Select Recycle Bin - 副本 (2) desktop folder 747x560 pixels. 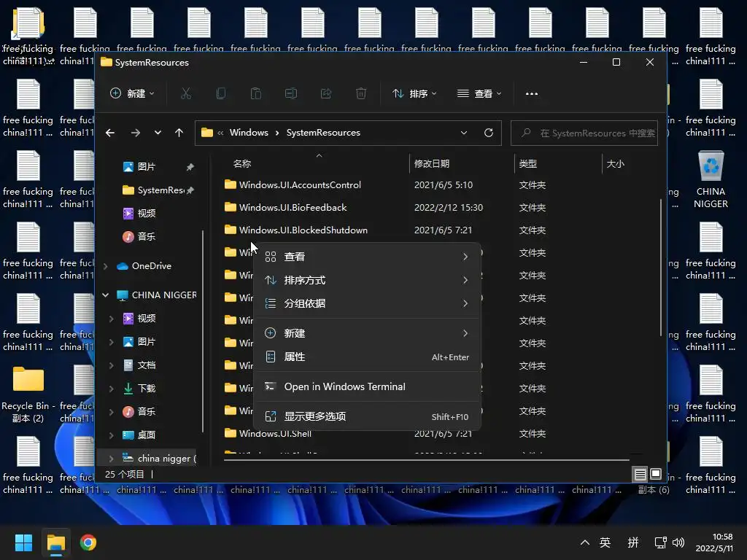28,394
